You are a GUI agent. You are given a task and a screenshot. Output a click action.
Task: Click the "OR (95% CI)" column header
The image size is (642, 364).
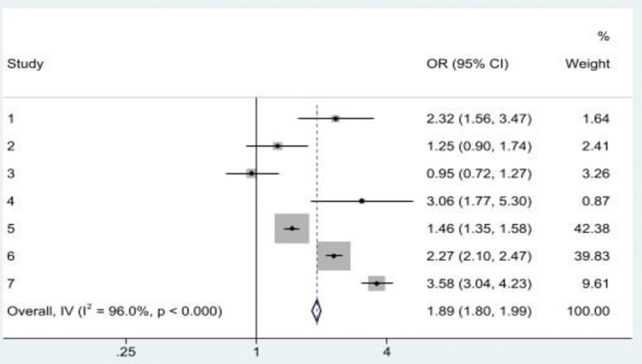pos(467,65)
